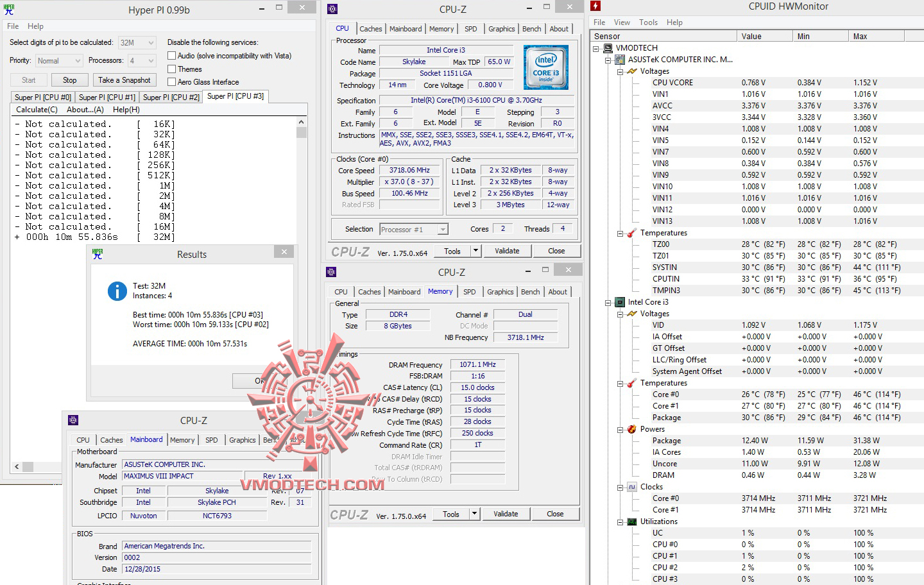Click the DRAM Frequency value field
Screen dimensions: 924x585
coord(477,364)
